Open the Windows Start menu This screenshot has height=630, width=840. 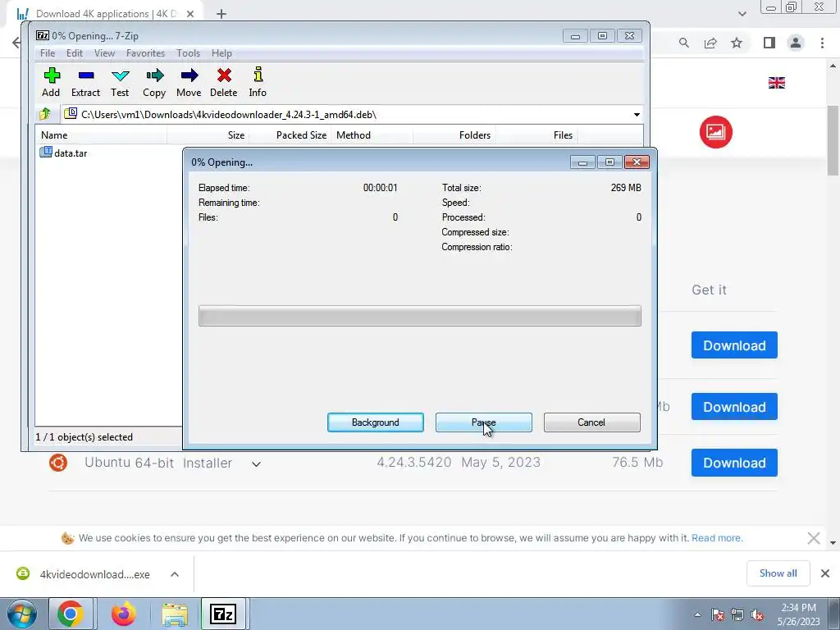pyautogui.click(x=21, y=614)
